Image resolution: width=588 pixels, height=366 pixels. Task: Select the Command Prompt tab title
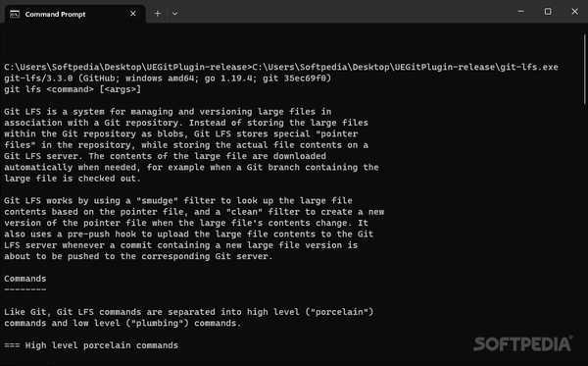click(x=55, y=14)
